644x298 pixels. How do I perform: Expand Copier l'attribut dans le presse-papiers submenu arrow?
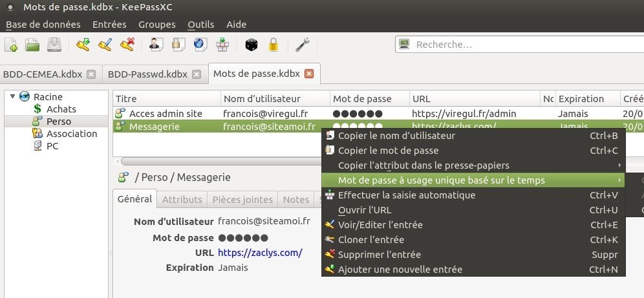pyautogui.click(x=619, y=165)
